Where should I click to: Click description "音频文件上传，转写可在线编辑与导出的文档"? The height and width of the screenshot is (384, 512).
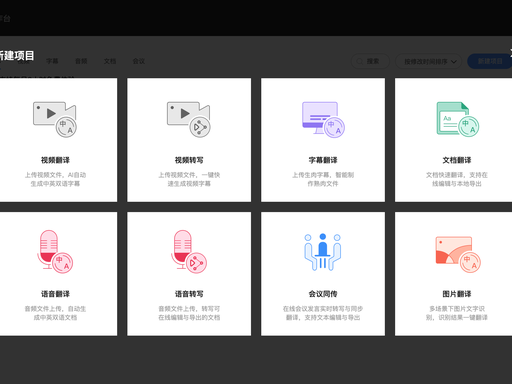tap(189, 313)
